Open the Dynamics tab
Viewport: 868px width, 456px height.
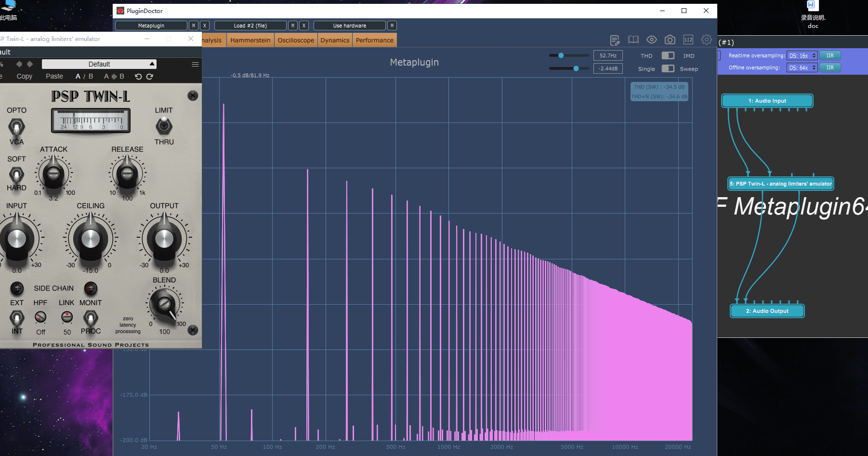point(335,40)
